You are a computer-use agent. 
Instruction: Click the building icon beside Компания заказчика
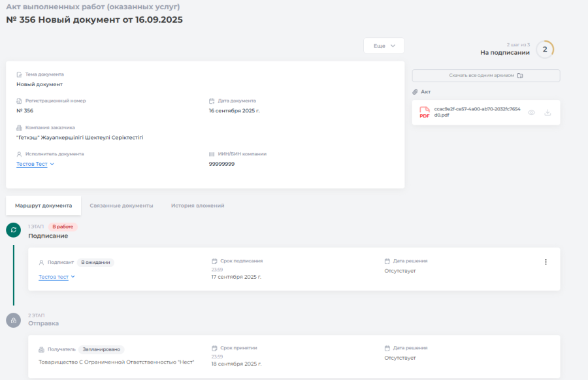click(x=20, y=128)
